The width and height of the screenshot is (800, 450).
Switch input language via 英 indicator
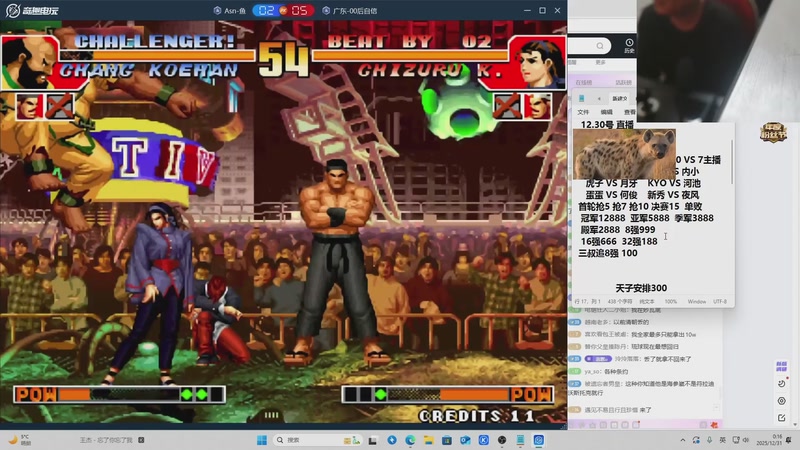(722, 440)
